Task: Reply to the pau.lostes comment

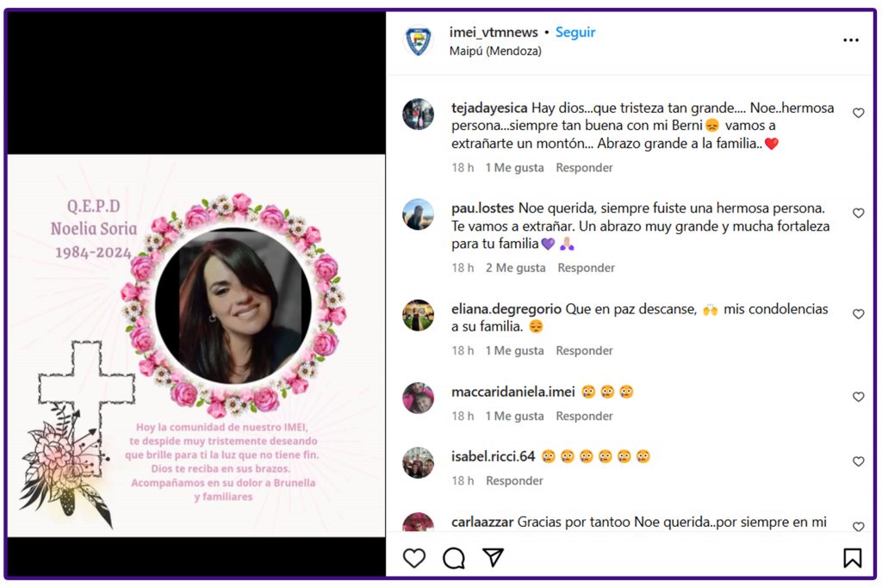Action: tap(586, 268)
